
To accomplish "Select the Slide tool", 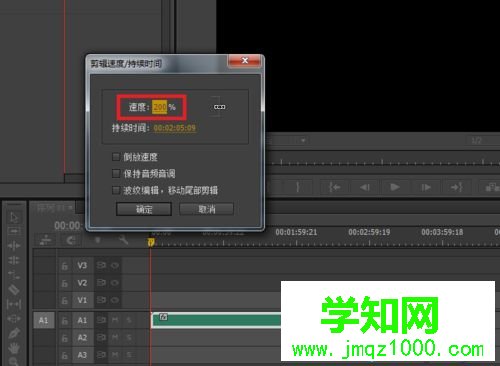I will [x=14, y=319].
